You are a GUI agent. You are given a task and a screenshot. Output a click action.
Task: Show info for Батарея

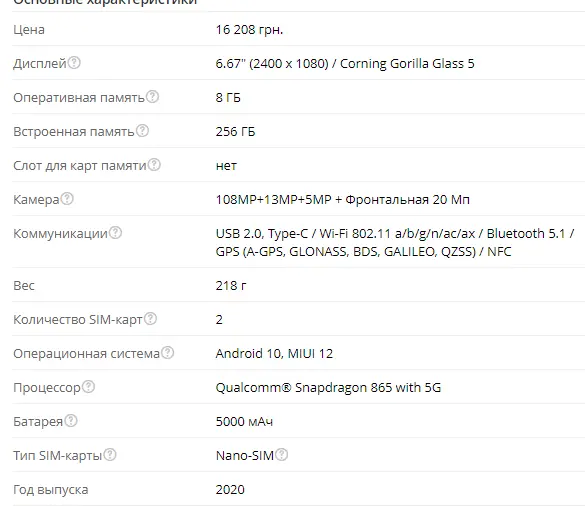coord(71,421)
